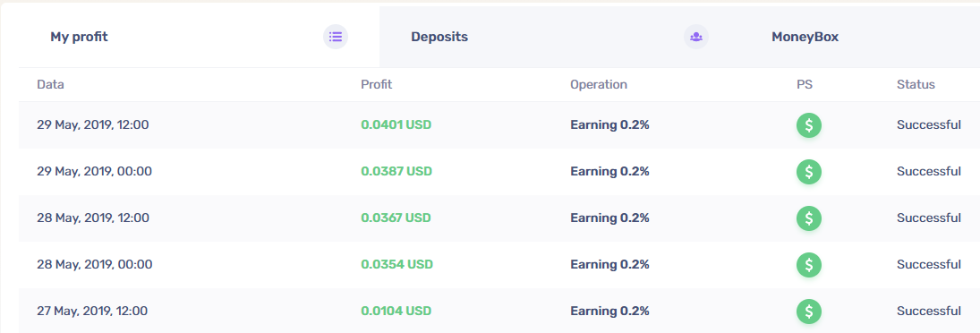The width and height of the screenshot is (980, 333).
Task: Click Earning 0.2% in 28 May 00:00 row
Action: pos(609,265)
